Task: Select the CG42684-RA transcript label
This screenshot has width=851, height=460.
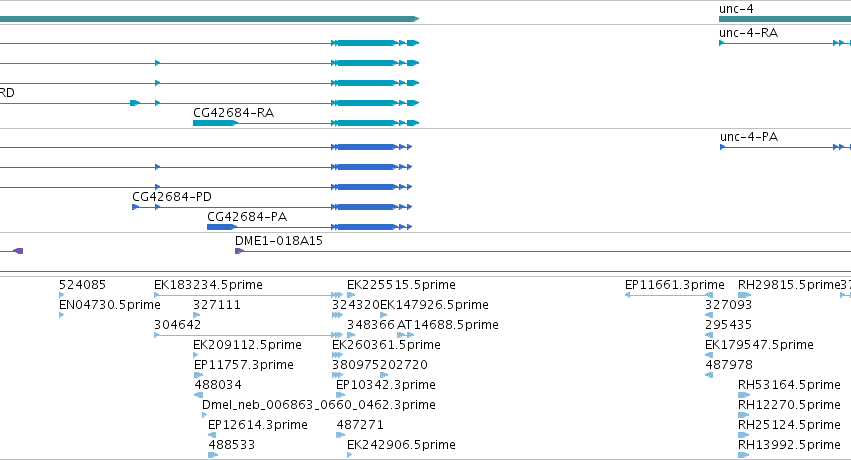Action: (233, 113)
